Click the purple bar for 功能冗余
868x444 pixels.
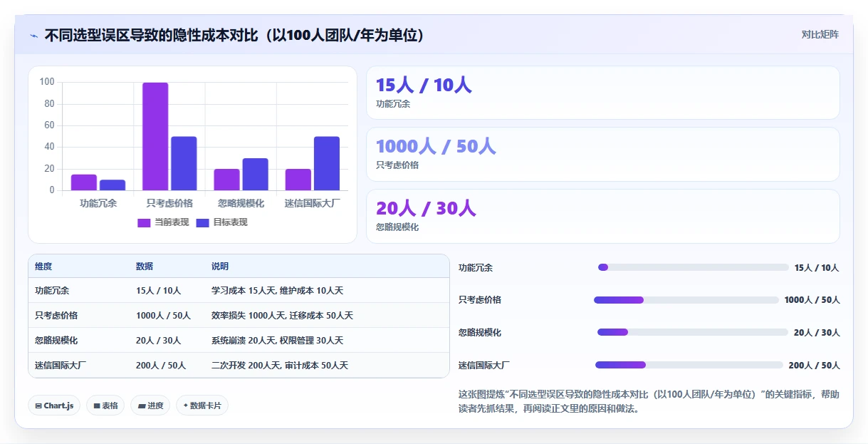pyautogui.click(x=84, y=182)
